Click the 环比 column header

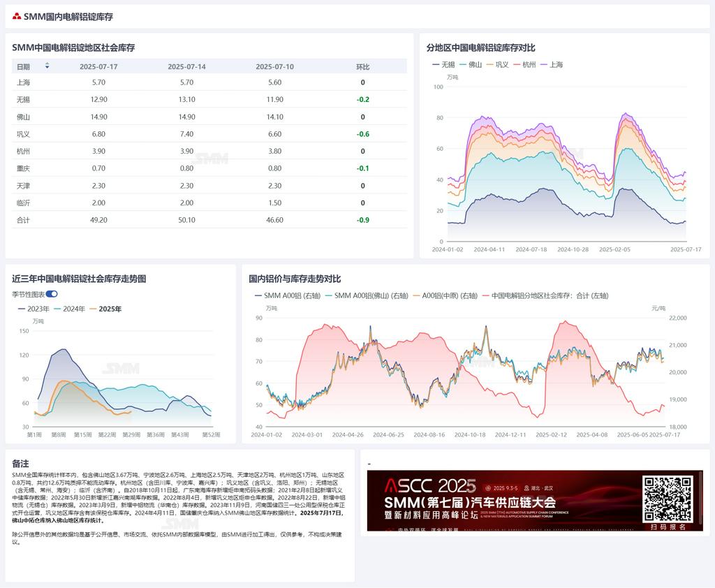click(x=362, y=66)
